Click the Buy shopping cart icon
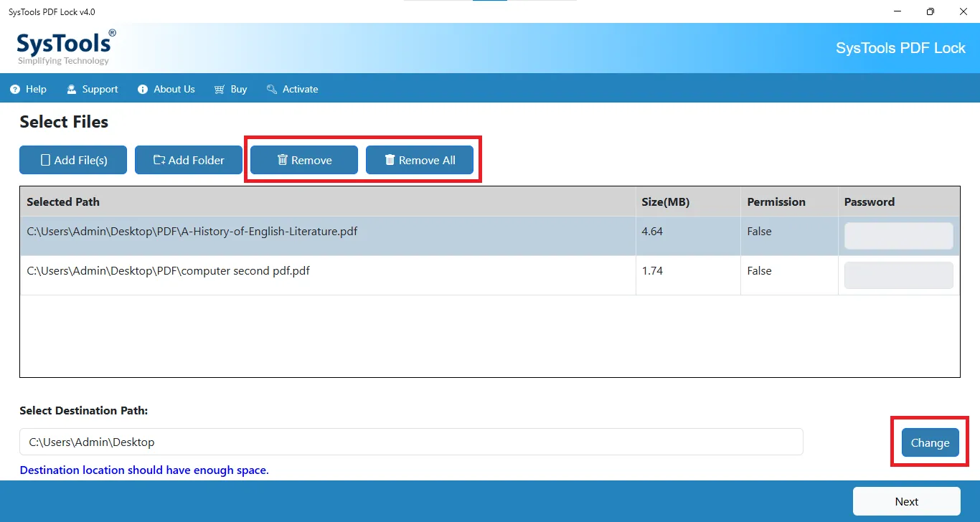The width and height of the screenshot is (980, 522). tap(220, 90)
